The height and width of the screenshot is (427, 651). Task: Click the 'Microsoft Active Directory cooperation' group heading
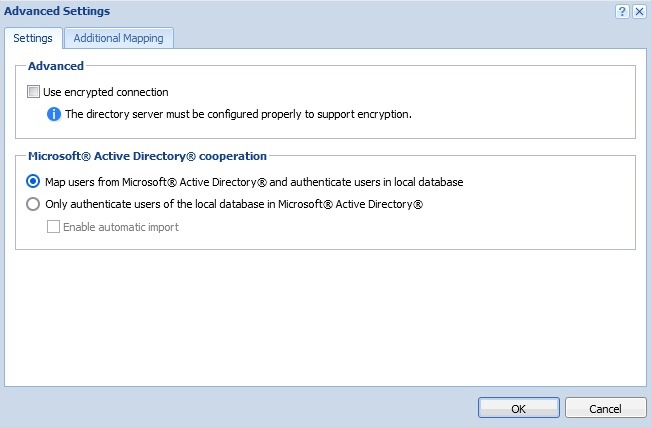click(x=147, y=156)
